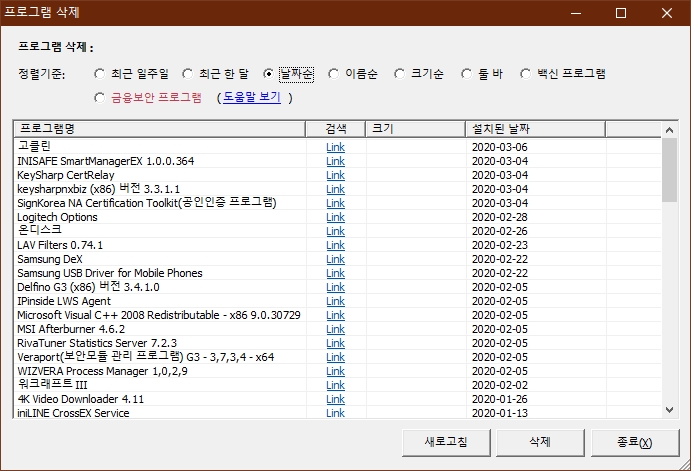Click the 새로고침 refresh button
This screenshot has height=471, width=691.
(446, 442)
